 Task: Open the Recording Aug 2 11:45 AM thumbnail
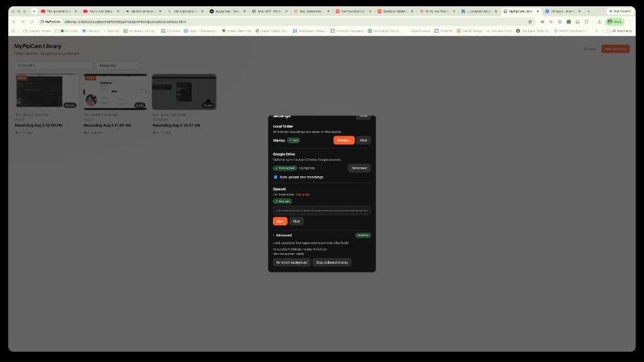coord(116,92)
